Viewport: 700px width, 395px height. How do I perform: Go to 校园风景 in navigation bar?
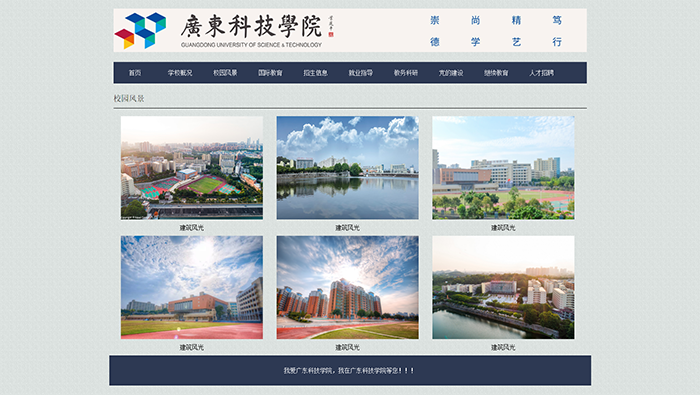225,73
